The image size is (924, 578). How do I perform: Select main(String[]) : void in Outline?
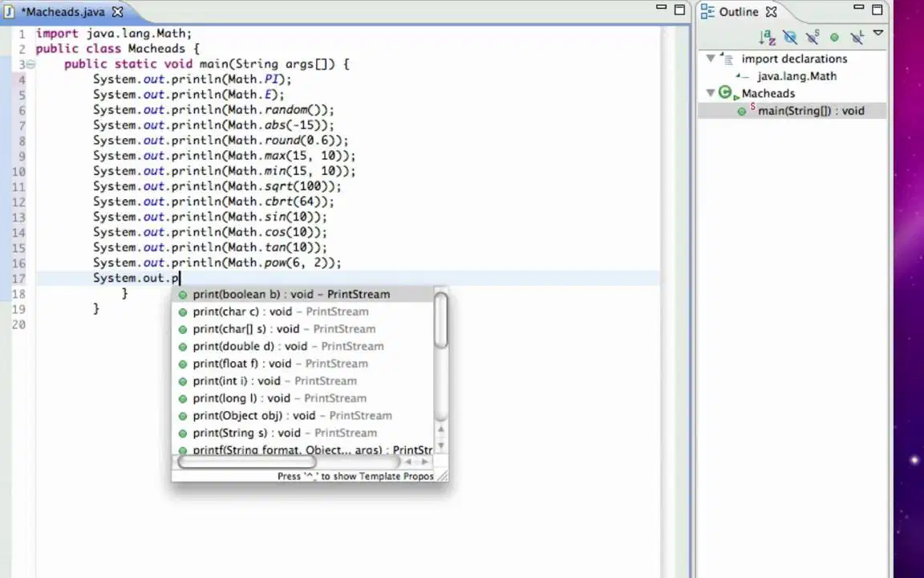pos(811,110)
